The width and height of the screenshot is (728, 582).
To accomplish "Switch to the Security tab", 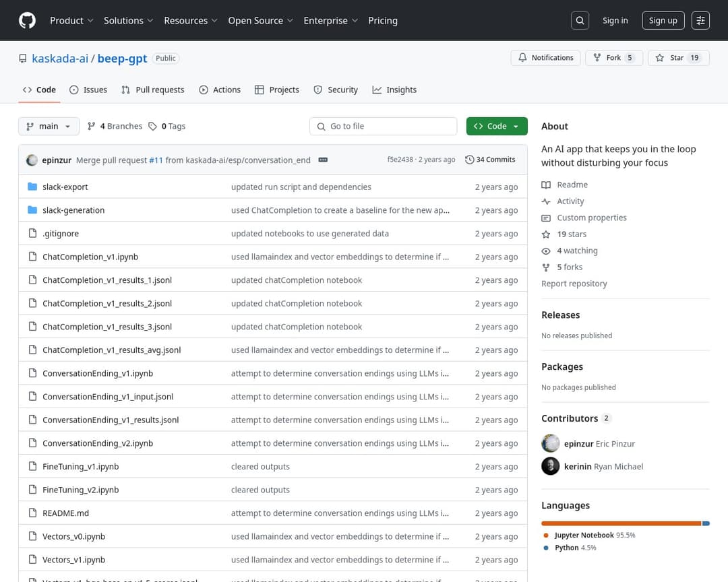I will (336, 90).
